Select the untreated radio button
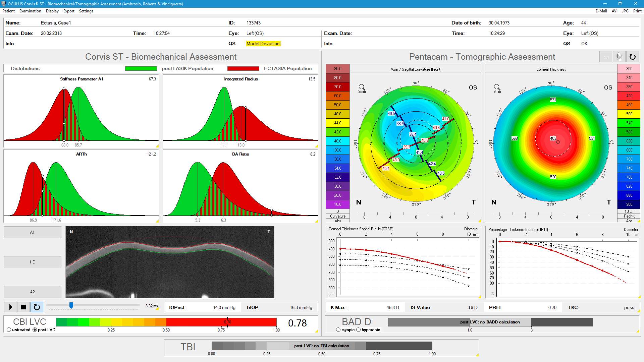 point(9,330)
